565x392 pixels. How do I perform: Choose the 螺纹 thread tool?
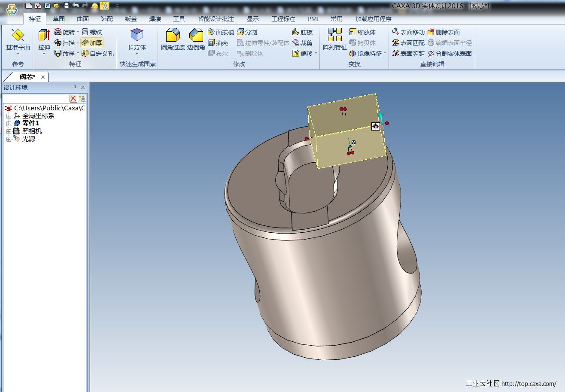pyautogui.click(x=91, y=32)
